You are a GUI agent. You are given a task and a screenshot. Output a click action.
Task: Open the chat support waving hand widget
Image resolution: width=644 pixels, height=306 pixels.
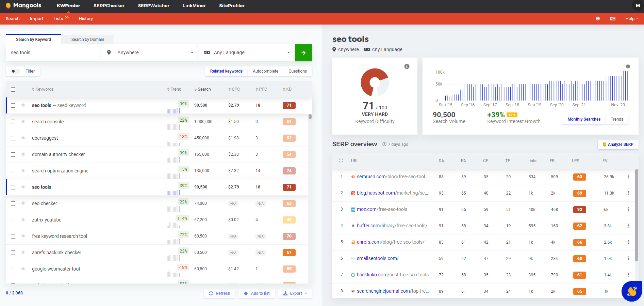pos(631,291)
